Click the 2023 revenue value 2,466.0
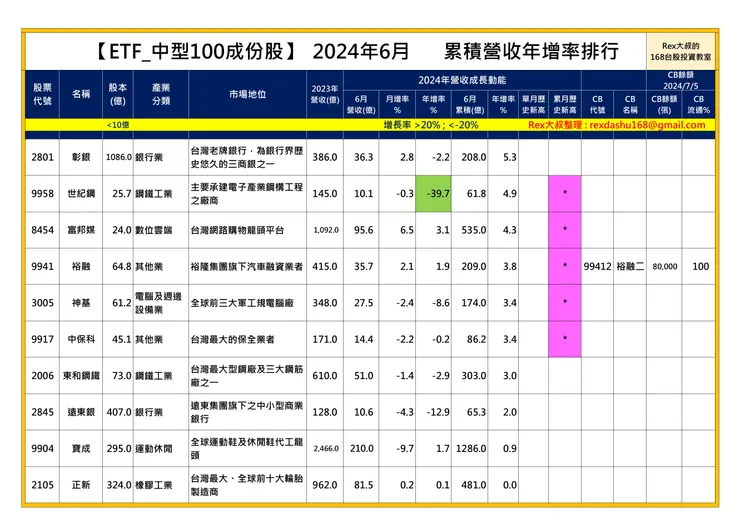 [326, 448]
